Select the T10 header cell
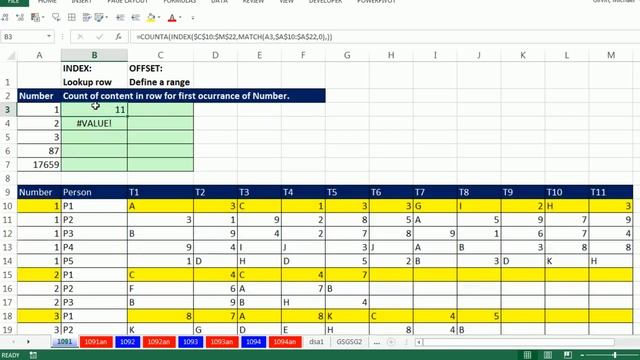Image resolution: width=640 pixels, height=360 pixels. [567, 192]
